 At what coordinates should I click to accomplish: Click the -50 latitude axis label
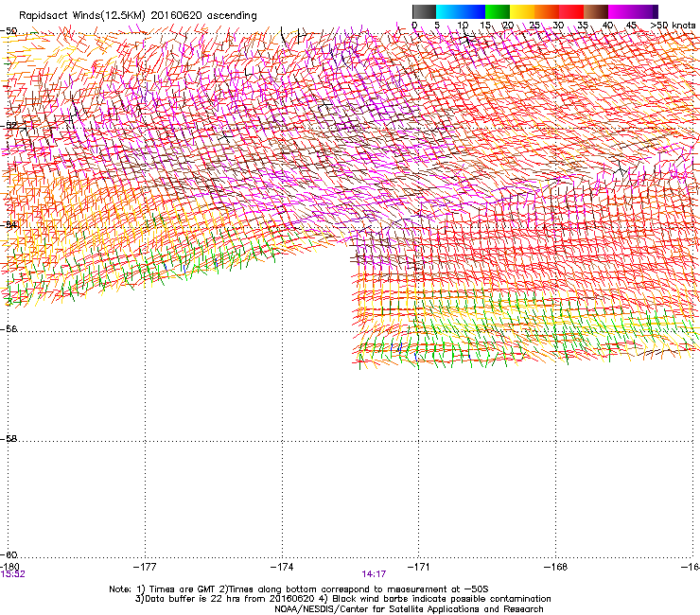pos(9,31)
